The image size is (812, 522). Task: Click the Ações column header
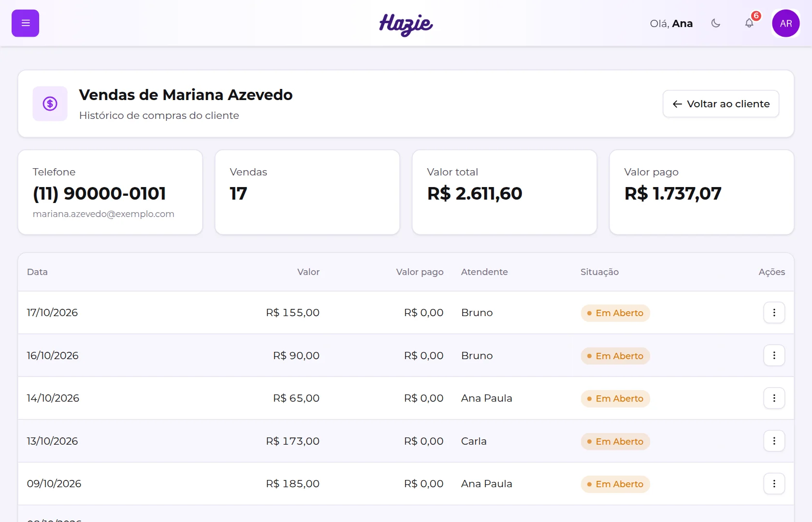pyautogui.click(x=772, y=272)
